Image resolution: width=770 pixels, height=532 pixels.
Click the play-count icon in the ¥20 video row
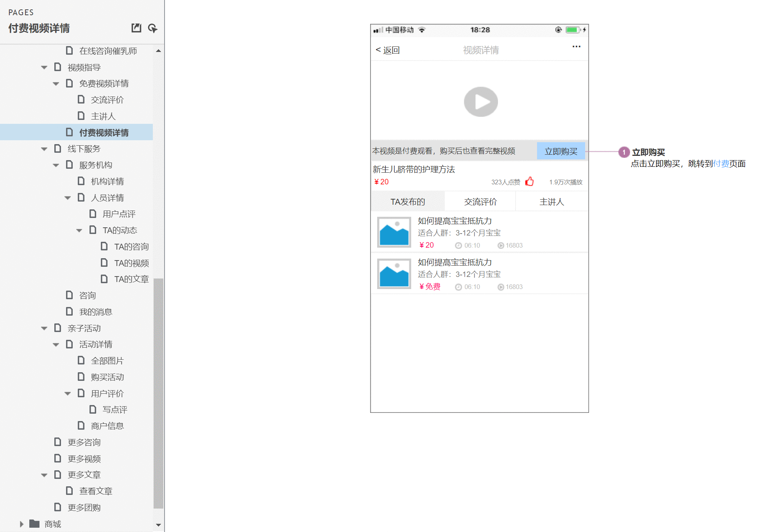tap(501, 245)
